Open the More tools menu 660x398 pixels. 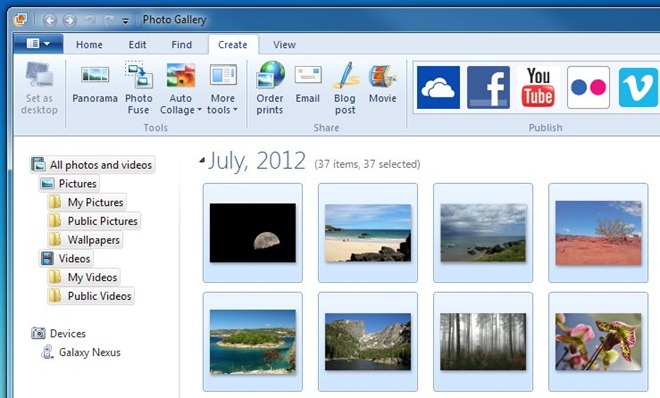223,88
